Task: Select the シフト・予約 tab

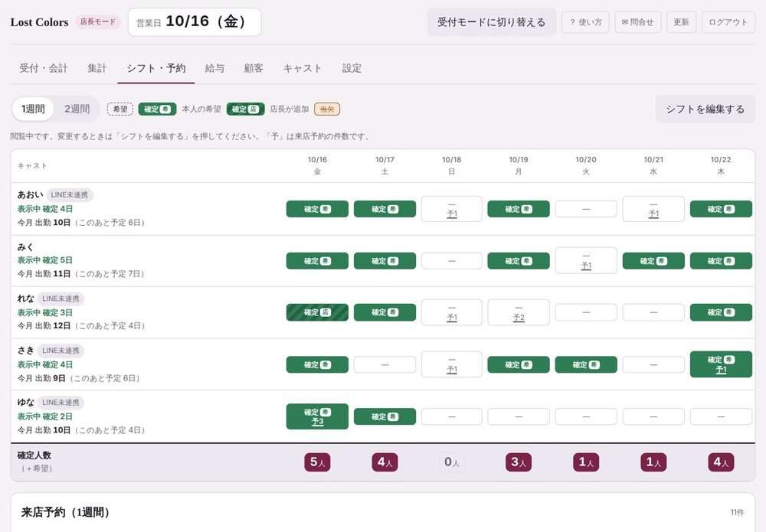Action: pos(155,68)
